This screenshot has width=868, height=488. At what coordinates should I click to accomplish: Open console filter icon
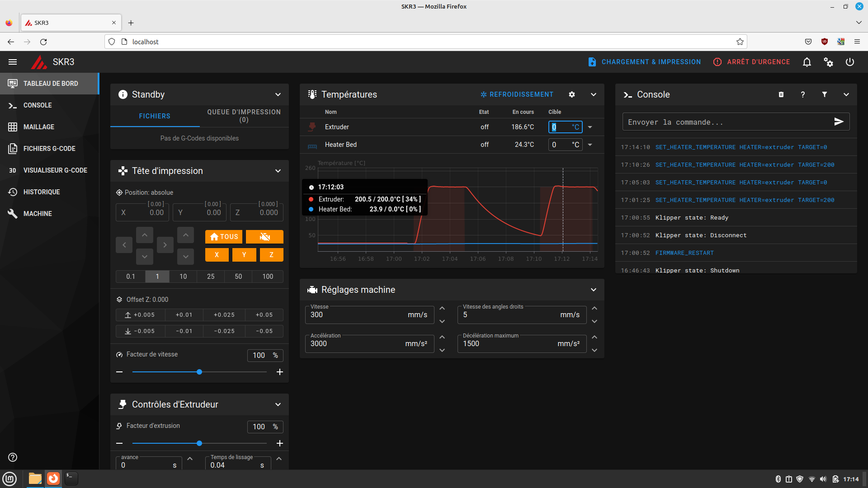click(824, 94)
